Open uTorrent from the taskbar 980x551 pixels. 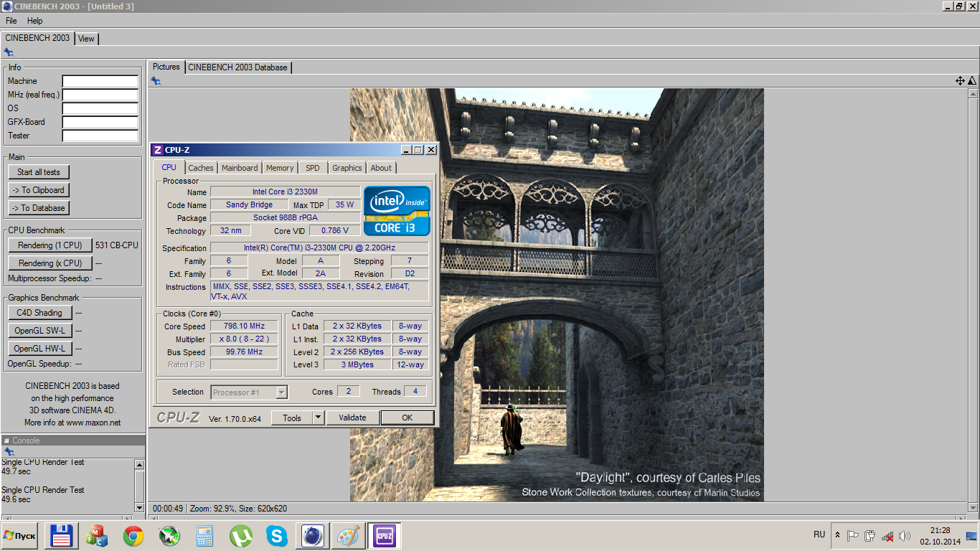tap(240, 536)
